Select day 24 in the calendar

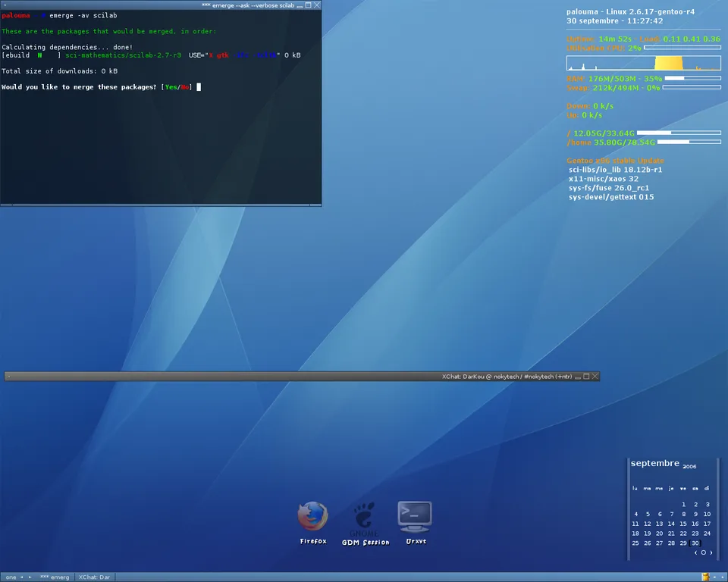pyautogui.click(x=707, y=533)
